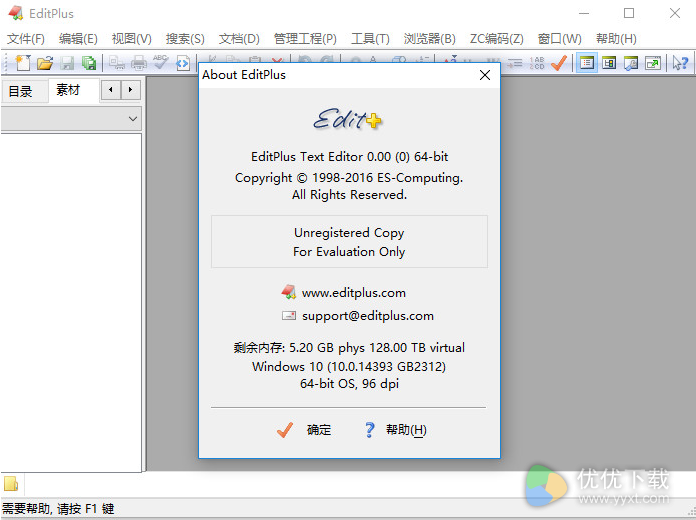Click the EditPlus Text Editor version line

pyautogui.click(x=349, y=156)
